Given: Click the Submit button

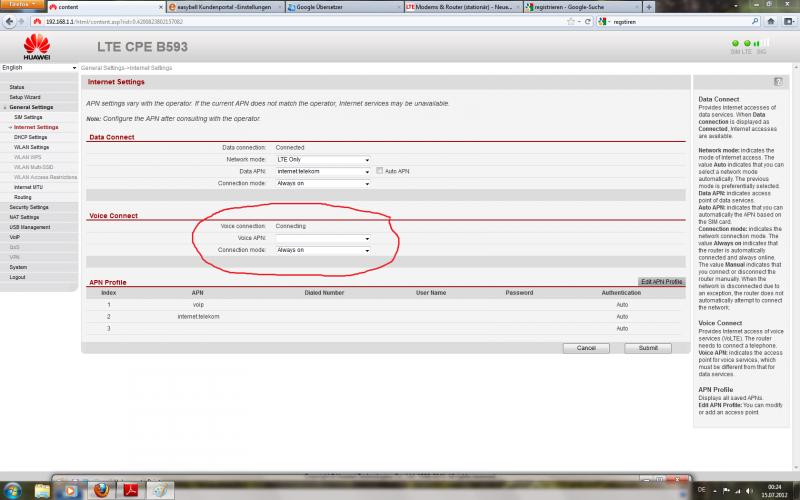Looking at the screenshot, I should tap(648, 348).
